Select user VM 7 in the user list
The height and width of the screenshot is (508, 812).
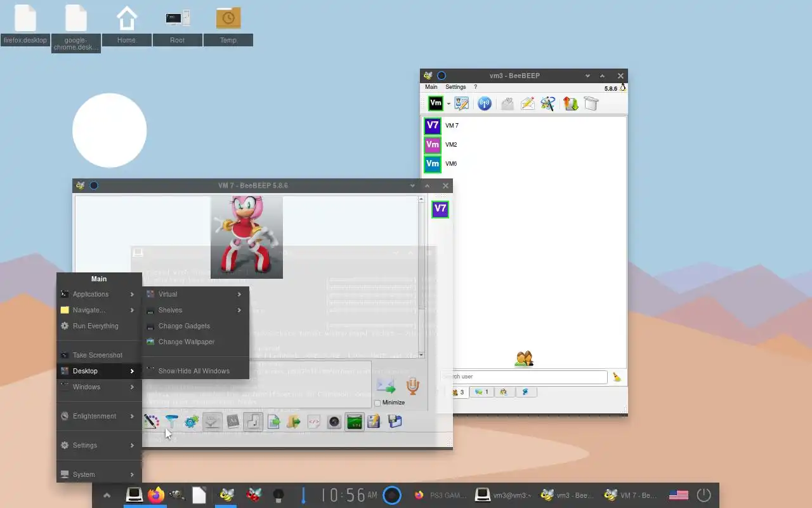pyautogui.click(x=524, y=126)
